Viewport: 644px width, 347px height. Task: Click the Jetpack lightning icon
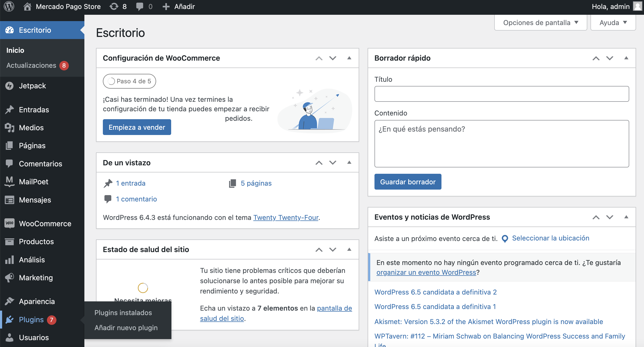click(x=9, y=86)
